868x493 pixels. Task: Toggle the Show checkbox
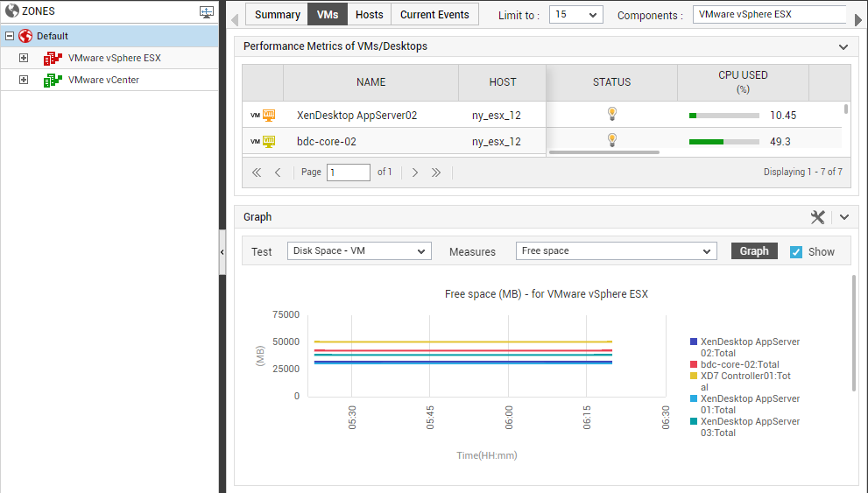pos(796,252)
